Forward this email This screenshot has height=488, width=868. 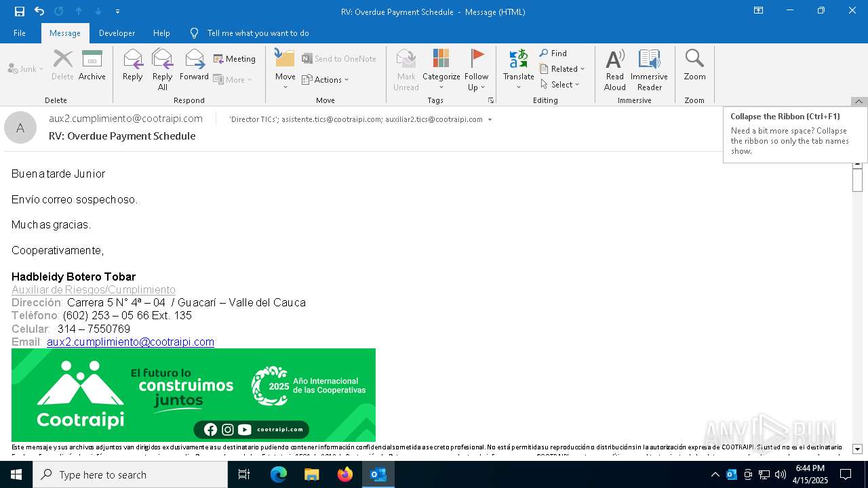point(194,66)
